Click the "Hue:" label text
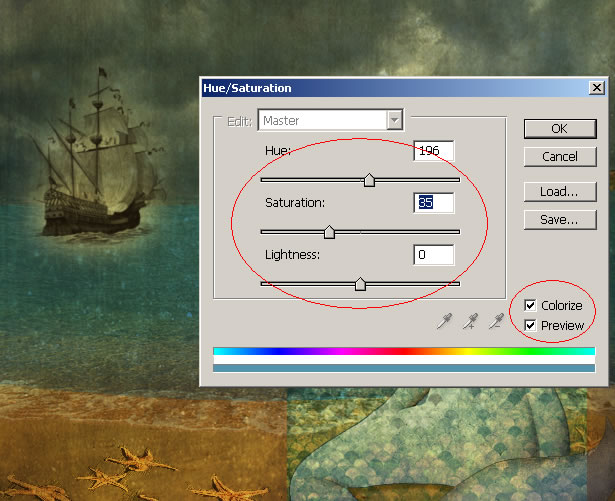Image resolution: width=615 pixels, height=501 pixels. coord(278,151)
